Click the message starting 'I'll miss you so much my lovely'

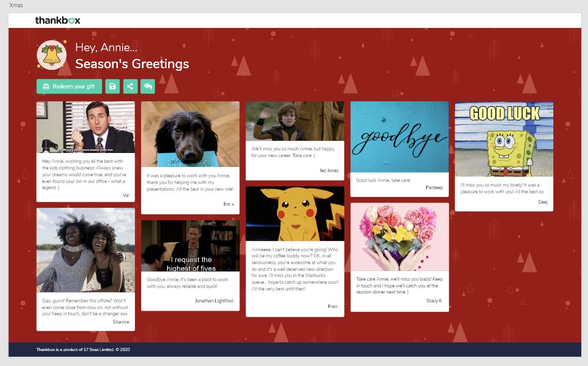tap(502, 188)
